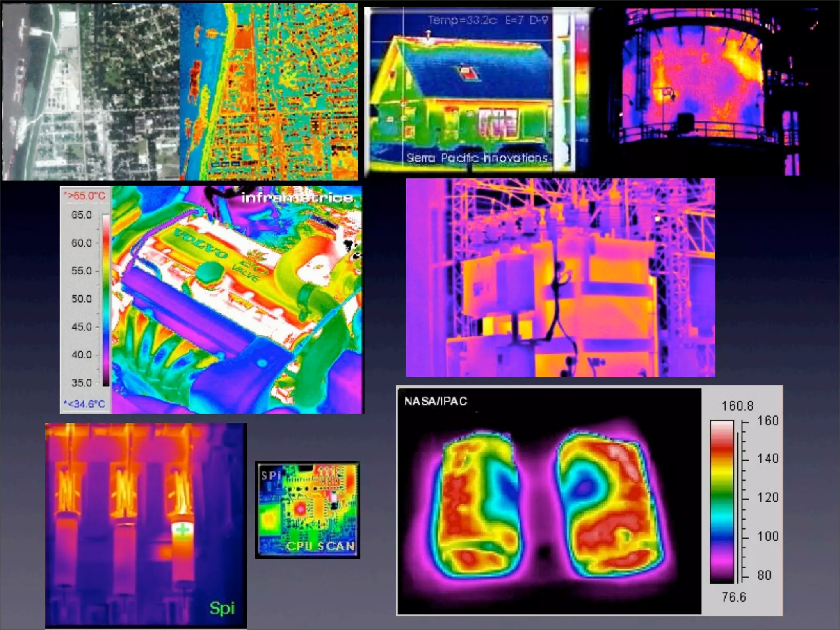Screen dimensions: 840x630
Task: Click the green crosshair marker on the insulator
Action: coord(183,530)
